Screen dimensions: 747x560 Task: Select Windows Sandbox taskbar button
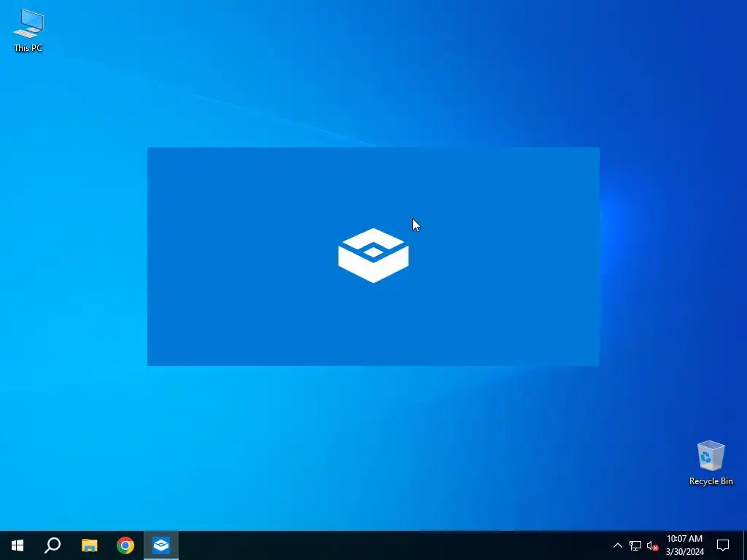tap(161, 545)
